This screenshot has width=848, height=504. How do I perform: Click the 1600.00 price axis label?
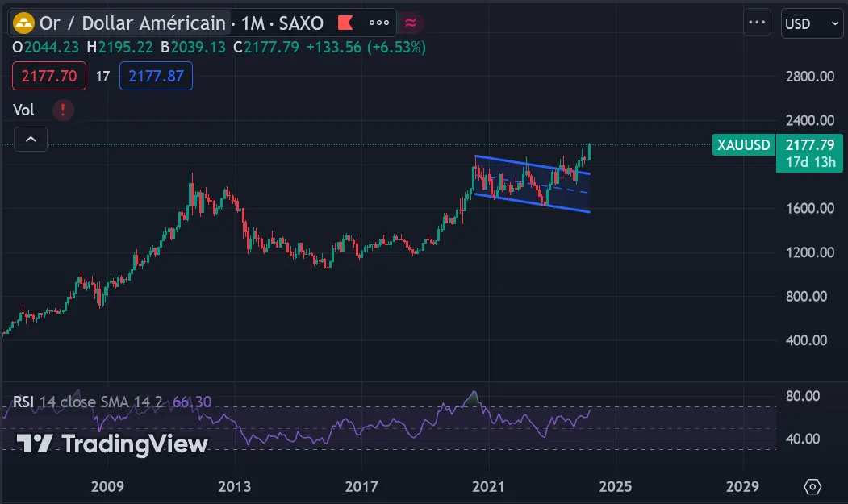point(809,208)
